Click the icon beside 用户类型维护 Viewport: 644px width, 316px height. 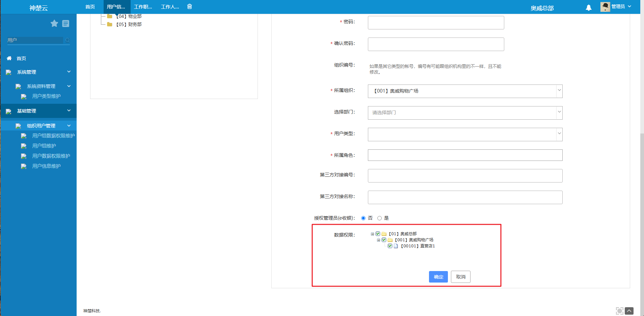pos(24,97)
